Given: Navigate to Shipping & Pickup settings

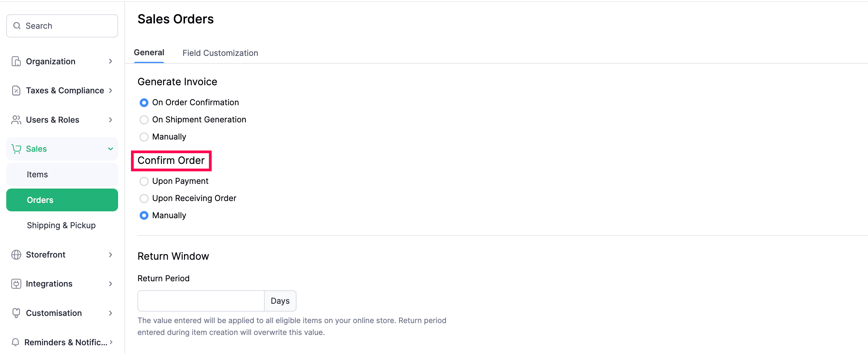Looking at the screenshot, I should tap(61, 225).
